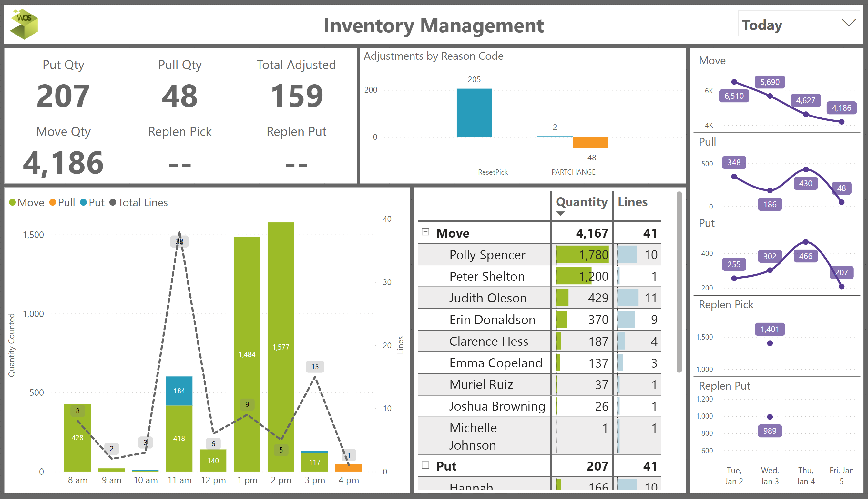868x499 pixels.
Task: Click the 5,690 Move data label
Action: 769,82
